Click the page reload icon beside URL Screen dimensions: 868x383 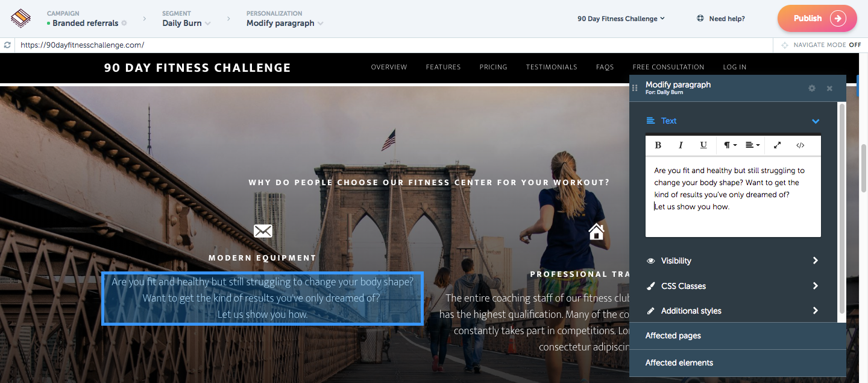pyautogui.click(x=7, y=45)
